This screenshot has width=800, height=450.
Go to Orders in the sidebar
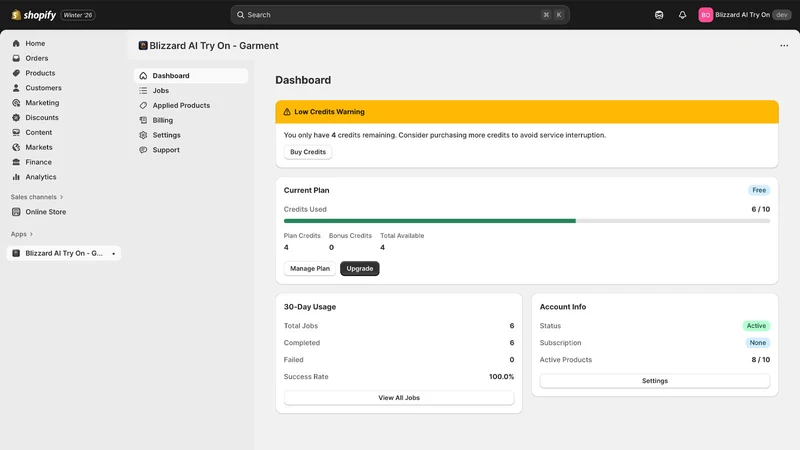tap(37, 58)
